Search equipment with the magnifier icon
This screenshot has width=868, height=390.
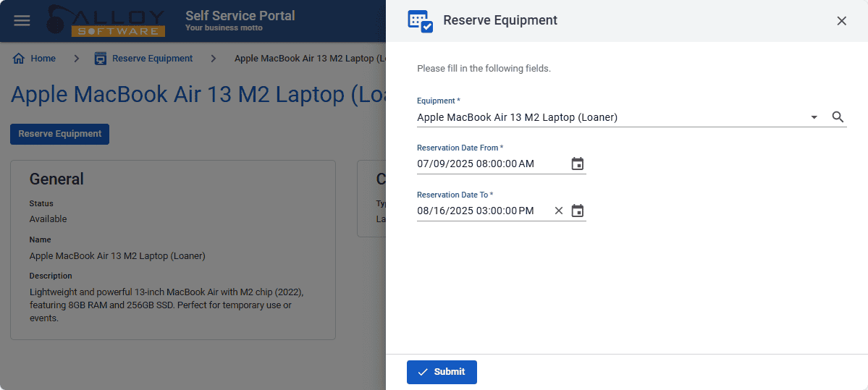(838, 117)
